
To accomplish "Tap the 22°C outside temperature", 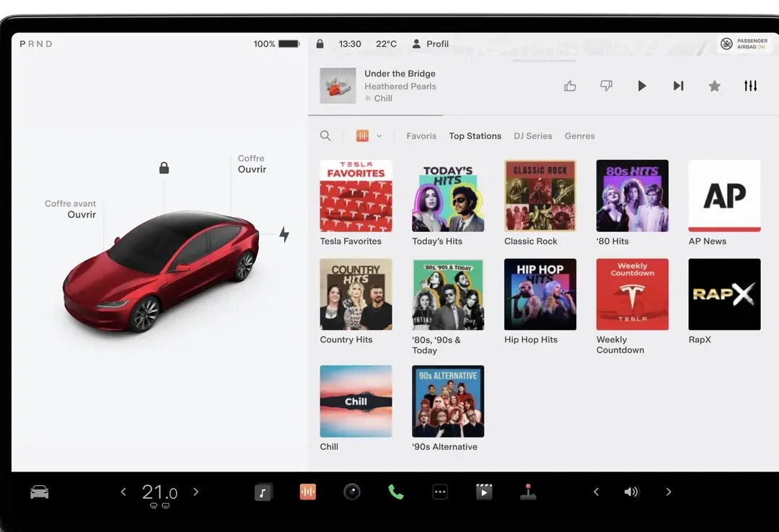I will point(386,44).
